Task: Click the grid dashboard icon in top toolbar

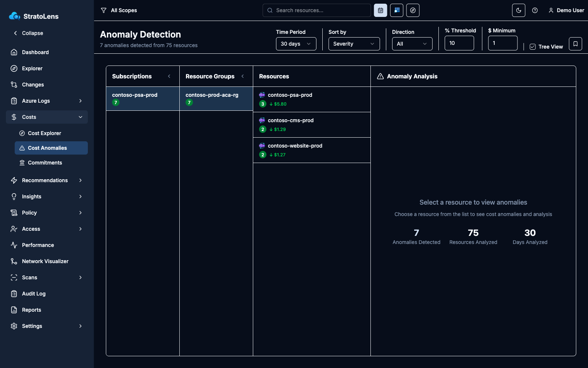Action: 397,10
